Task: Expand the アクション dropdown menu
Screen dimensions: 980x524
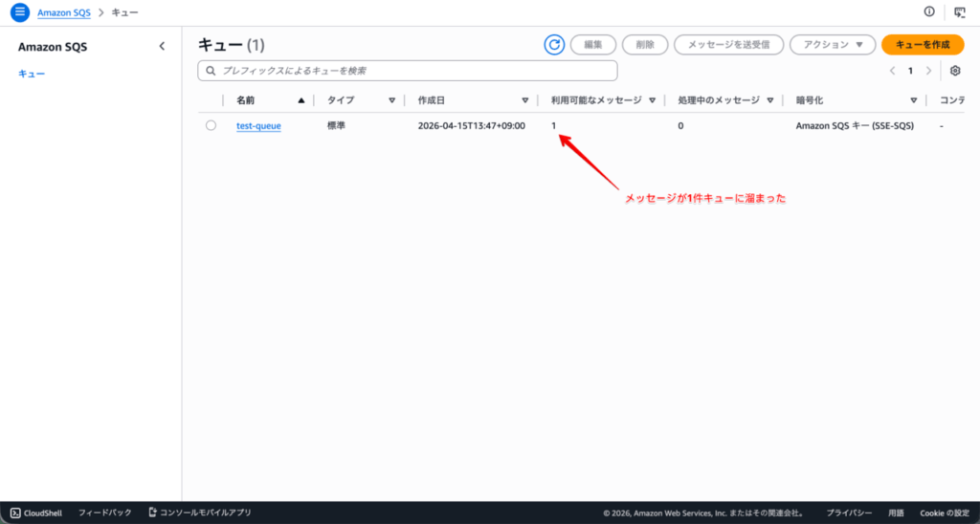Action: click(x=834, y=45)
